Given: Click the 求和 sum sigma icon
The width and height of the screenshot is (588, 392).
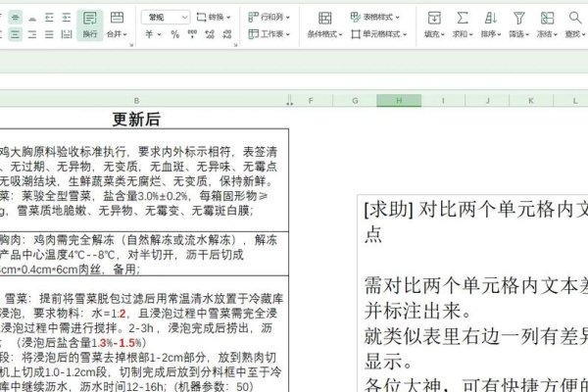Looking at the screenshot, I should (462, 18).
